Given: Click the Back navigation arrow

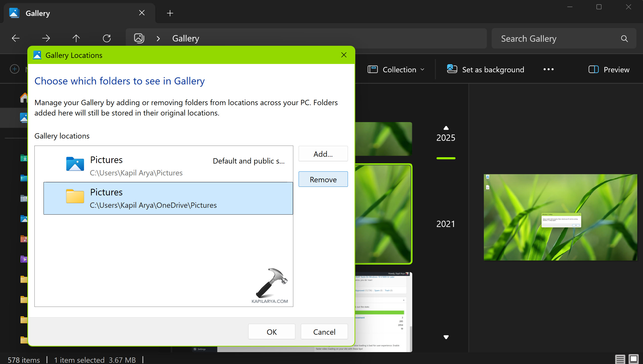Looking at the screenshot, I should click(x=16, y=38).
